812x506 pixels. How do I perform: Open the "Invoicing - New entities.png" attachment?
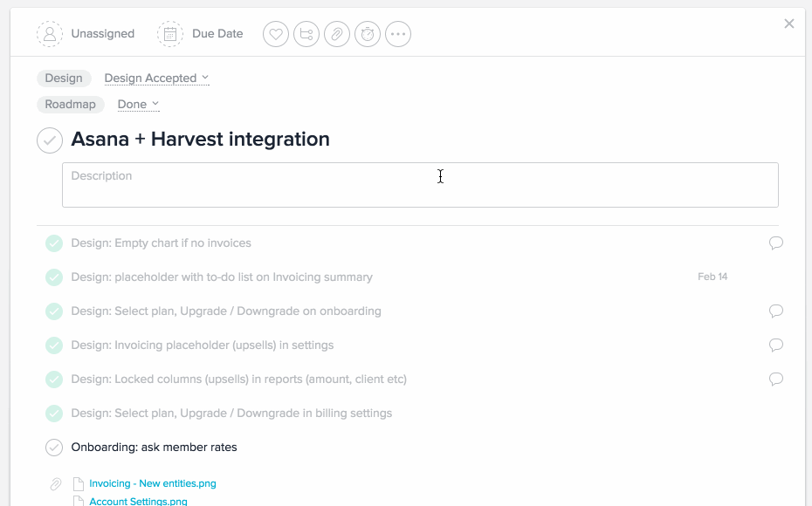[153, 483]
